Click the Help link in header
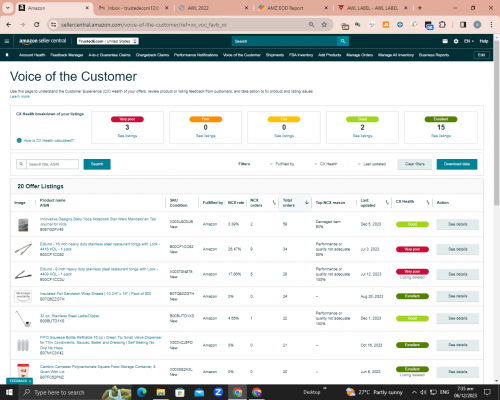The width and height of the screenshot is (500, 400). tap(484, 41)
